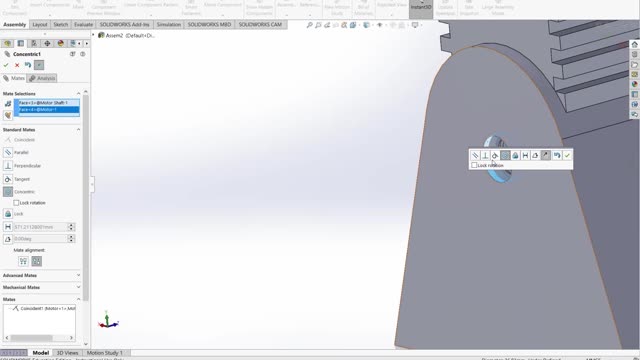Check Lock rotation in the left panel

(x=16, y=202)
